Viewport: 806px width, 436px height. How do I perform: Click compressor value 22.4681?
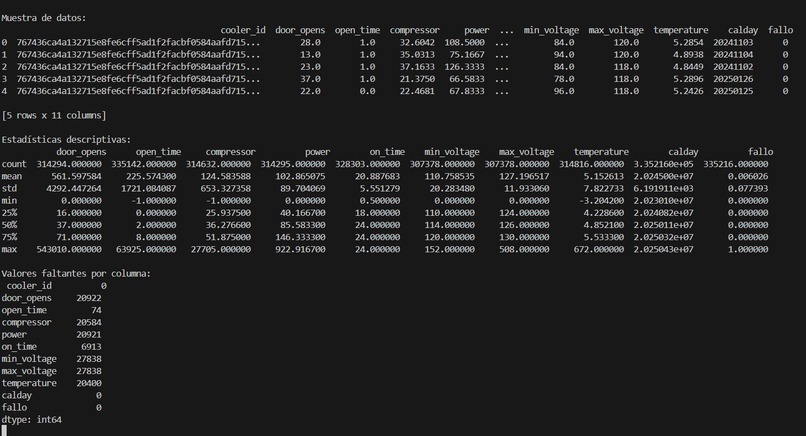coord(417,91)
